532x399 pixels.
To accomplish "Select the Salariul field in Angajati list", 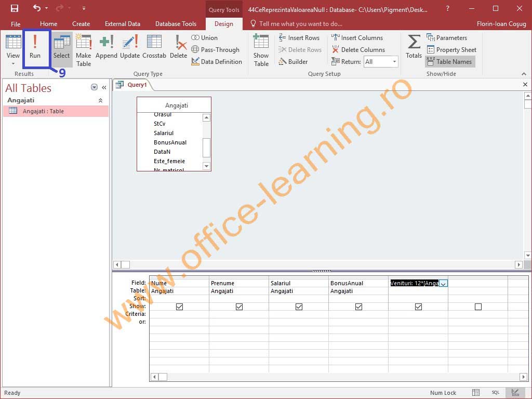I will tap(164, 133).
